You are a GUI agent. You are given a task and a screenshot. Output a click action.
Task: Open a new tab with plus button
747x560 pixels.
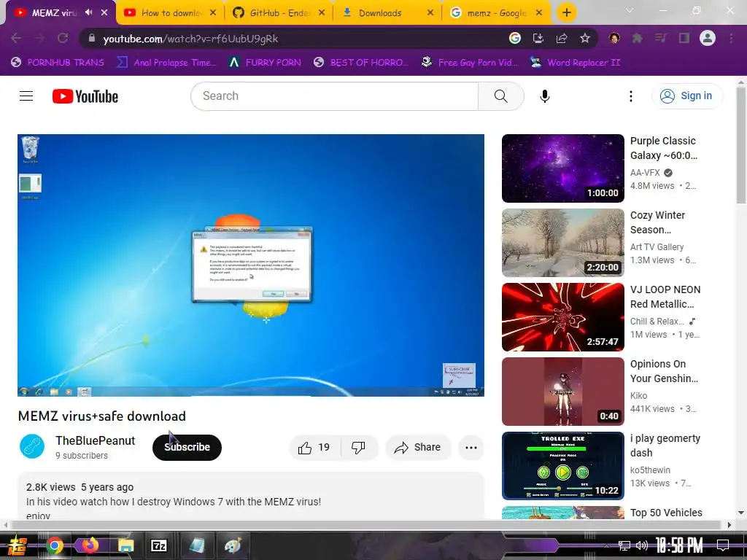pos(566,13)
